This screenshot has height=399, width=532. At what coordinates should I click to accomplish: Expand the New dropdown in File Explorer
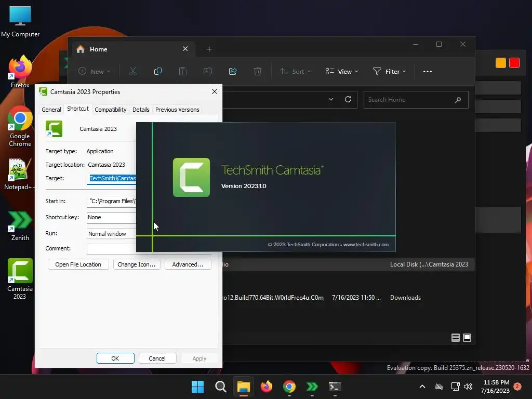click(x=95, y=72)
